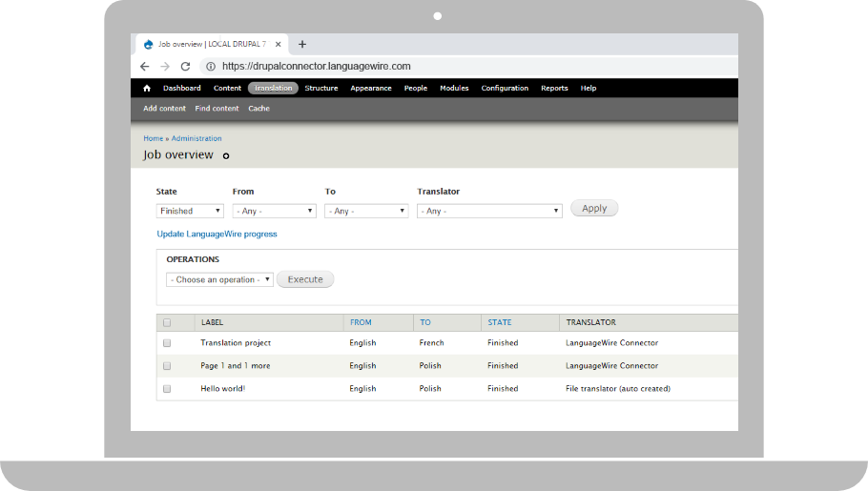Open a new browser tab with plus icon

(302, 44)
